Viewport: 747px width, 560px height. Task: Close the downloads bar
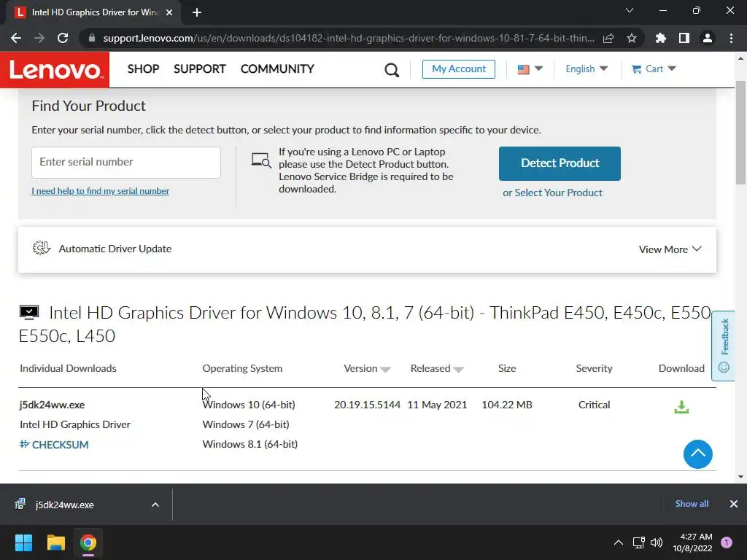pos(734,504)
